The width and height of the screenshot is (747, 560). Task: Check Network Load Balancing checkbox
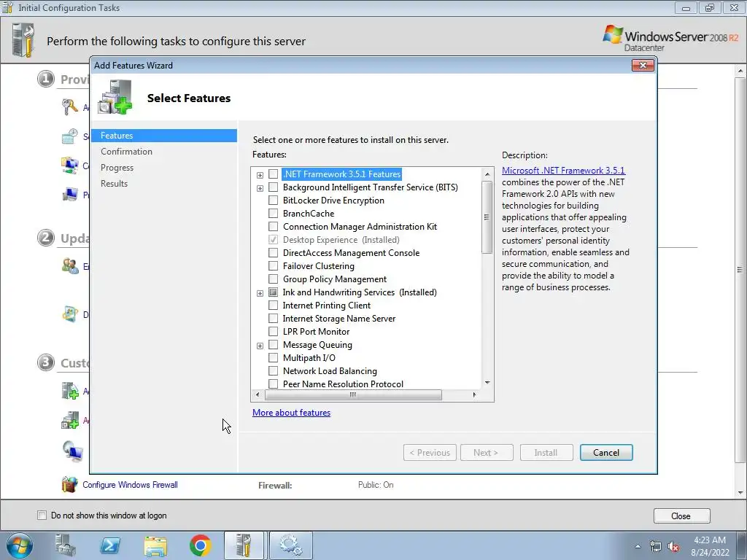tap(274, 371)
